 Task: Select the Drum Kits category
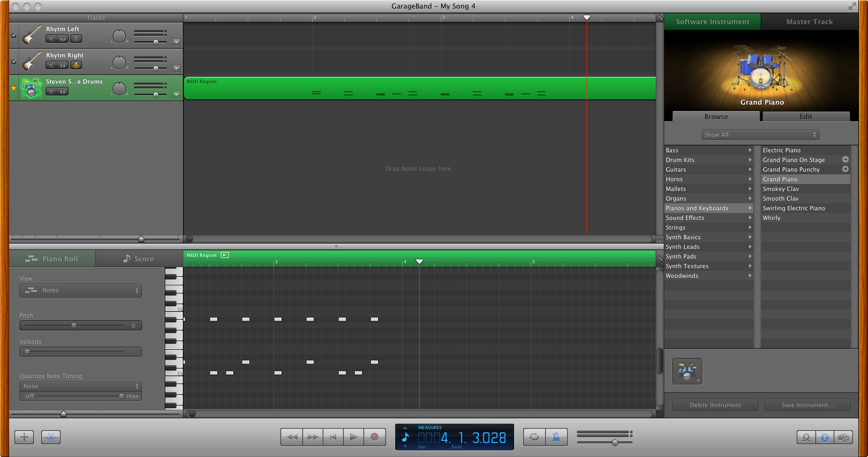[709, 160]
